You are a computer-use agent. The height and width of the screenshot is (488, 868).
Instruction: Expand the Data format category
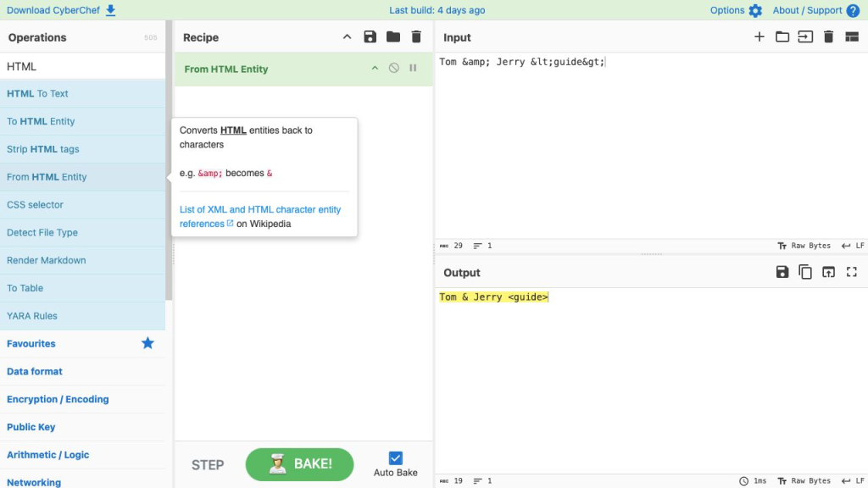coord(82,371)
